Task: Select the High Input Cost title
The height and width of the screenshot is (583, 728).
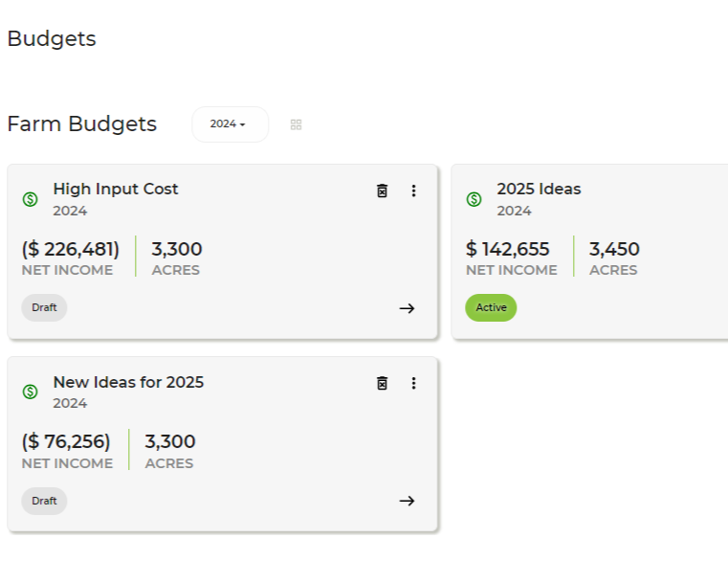Action: [x=116, y=190]
